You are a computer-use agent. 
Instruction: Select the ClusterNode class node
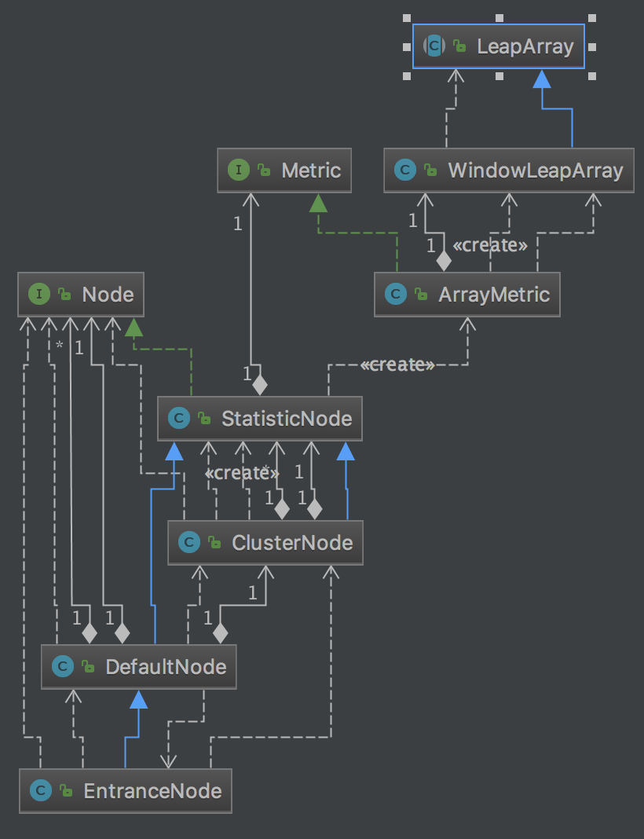[265, 543]
